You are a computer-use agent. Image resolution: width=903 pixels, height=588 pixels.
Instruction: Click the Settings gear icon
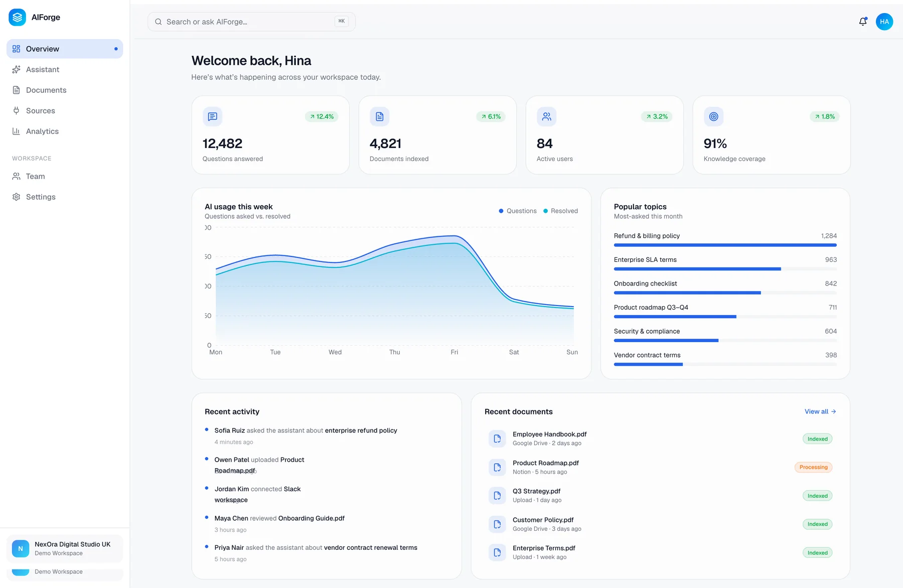17,197
